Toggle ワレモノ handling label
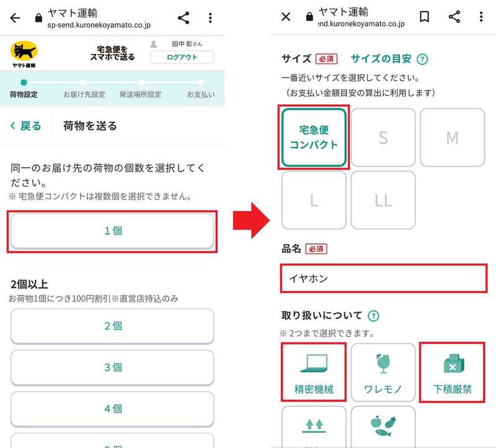The image size is (496, 448). point(383,389)
